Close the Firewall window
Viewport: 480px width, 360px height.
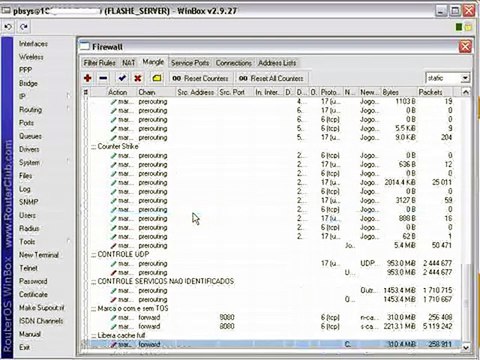tap(465, 46)
